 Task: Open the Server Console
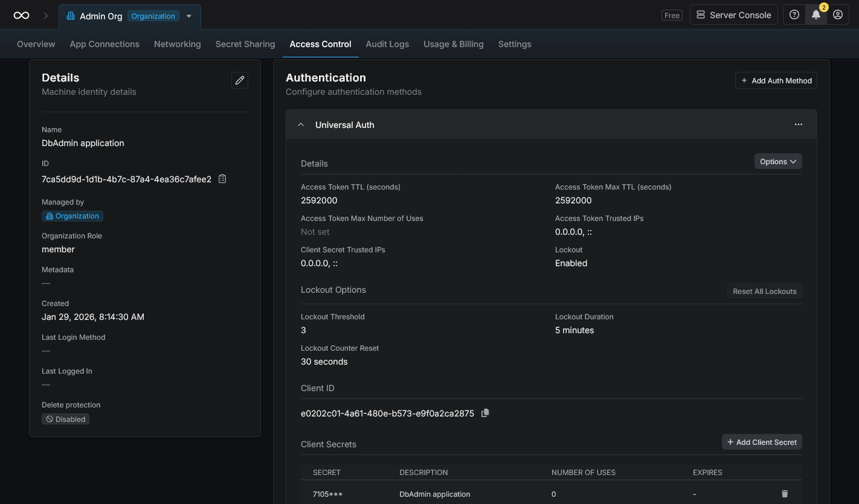(x=733, y=14)
